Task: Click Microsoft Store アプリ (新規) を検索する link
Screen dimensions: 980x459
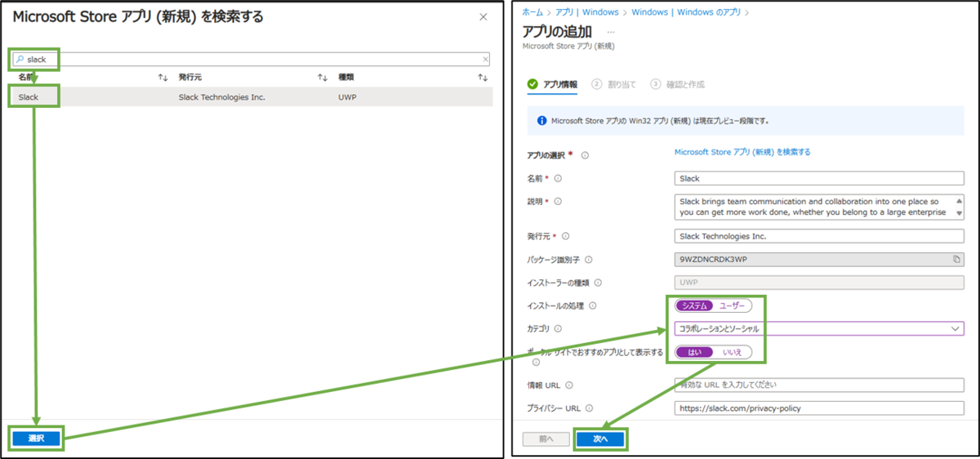Action: pyautogui.click(x=742, y=152)
